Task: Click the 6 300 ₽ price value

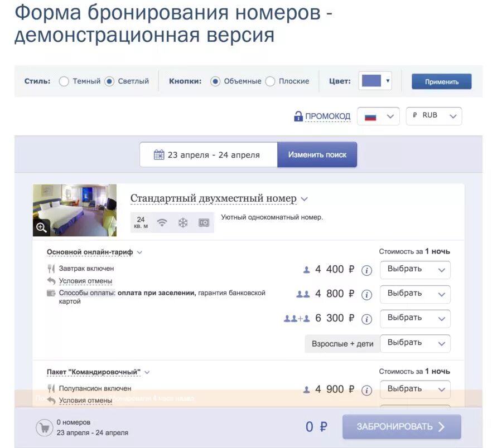Action: click(335, 318)
